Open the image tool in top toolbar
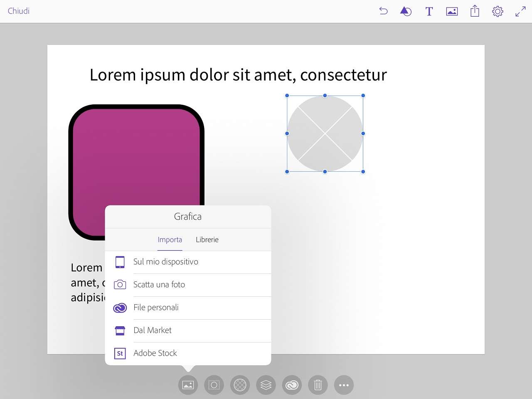This screenshot has width=532, height=399. tap(452, 11)
